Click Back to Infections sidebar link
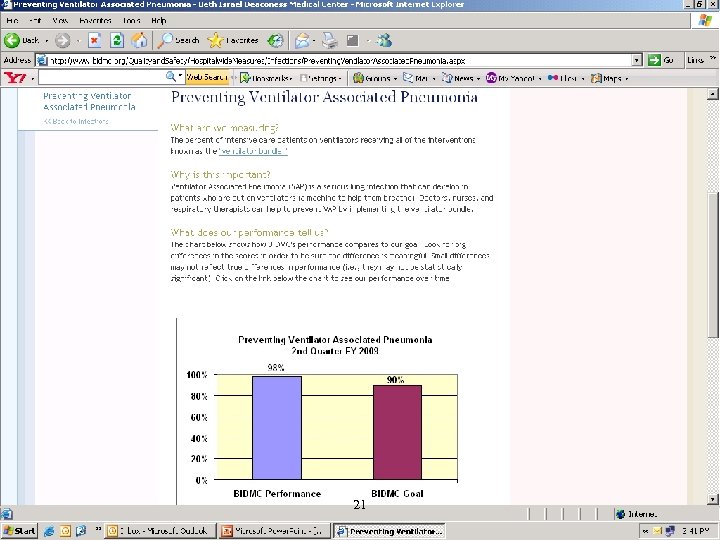 (76, 122)
